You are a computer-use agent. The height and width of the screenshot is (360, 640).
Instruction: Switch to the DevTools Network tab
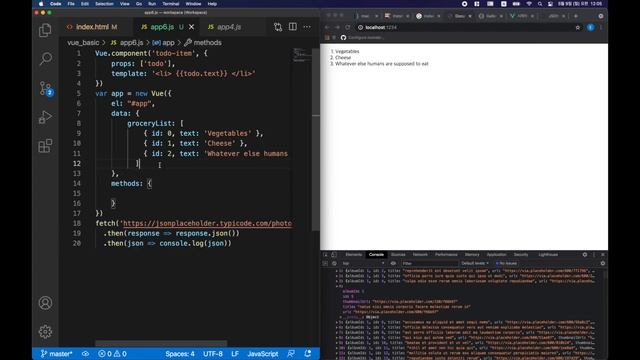tap(420, 255)
